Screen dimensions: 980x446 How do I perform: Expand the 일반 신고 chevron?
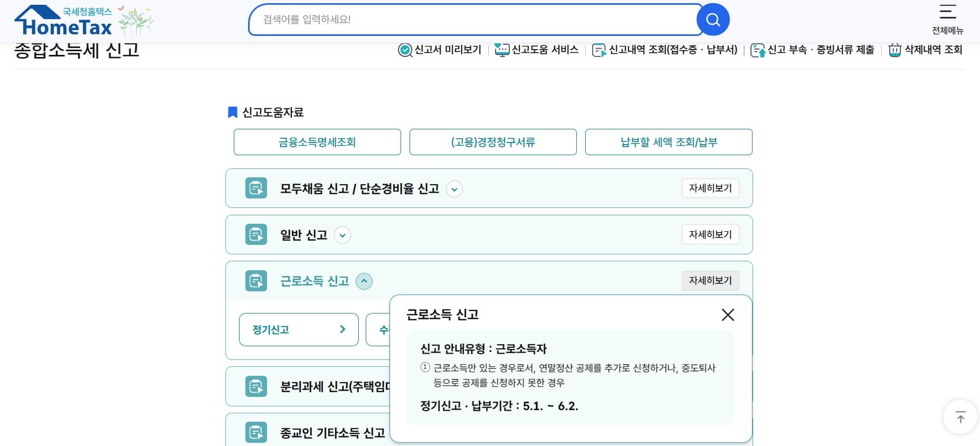click(342, 235)
